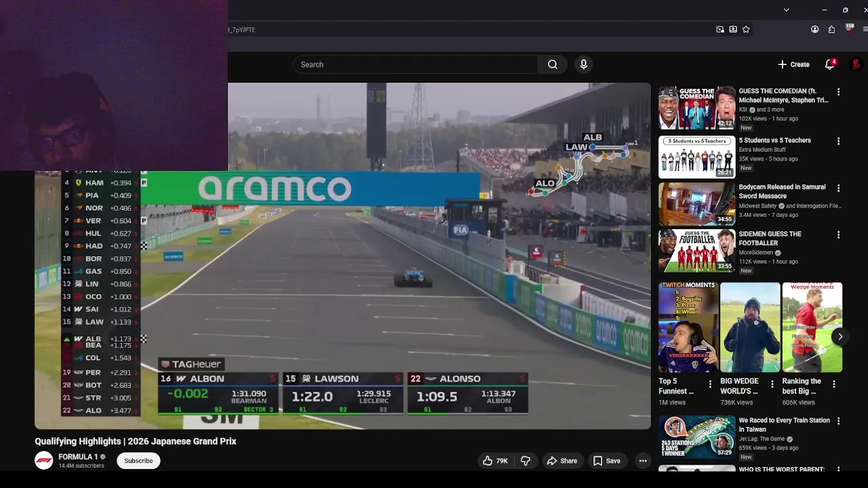Open the browser extensions puzzle icon
The width and height of the screenshot is (868, 488).
[831, 29]
